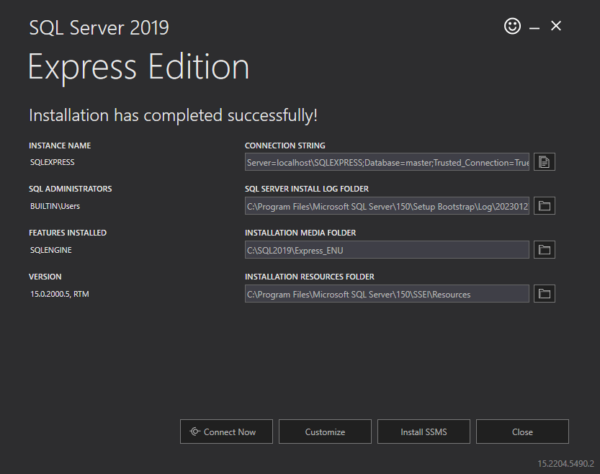Open the installation resources folder icon
600x474 pixels.
click(x=544, y=294)
